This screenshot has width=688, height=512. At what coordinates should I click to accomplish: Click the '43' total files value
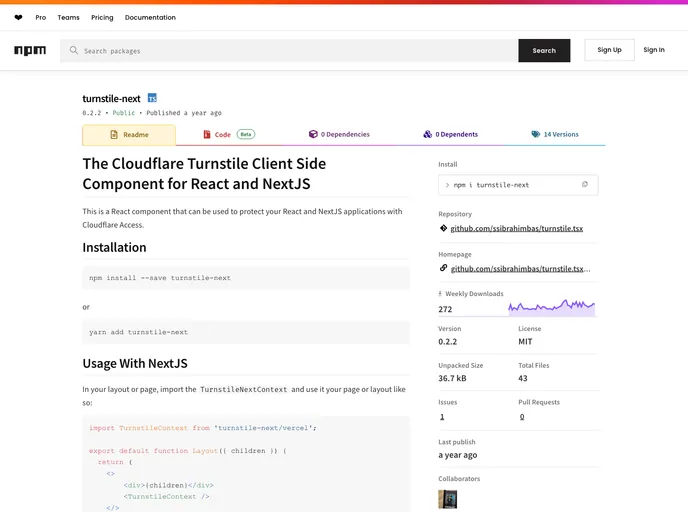click(523, 378)
